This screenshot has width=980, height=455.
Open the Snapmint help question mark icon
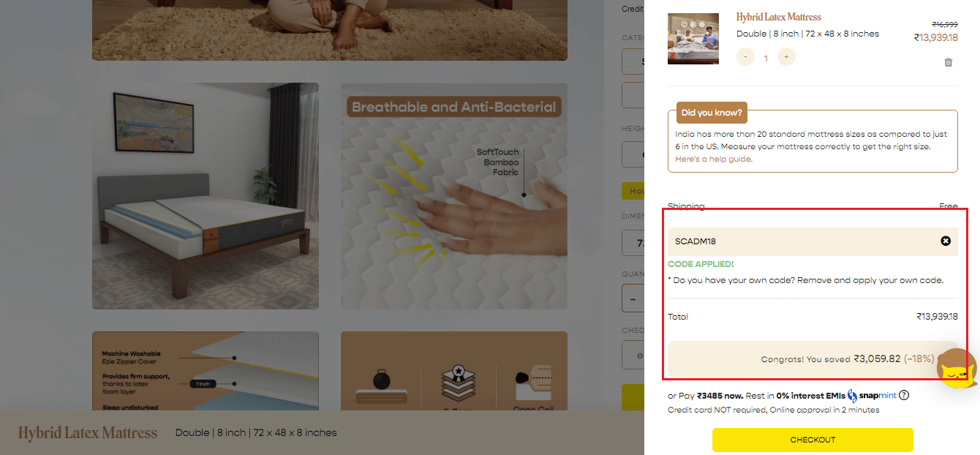click(x=904, y=396)
